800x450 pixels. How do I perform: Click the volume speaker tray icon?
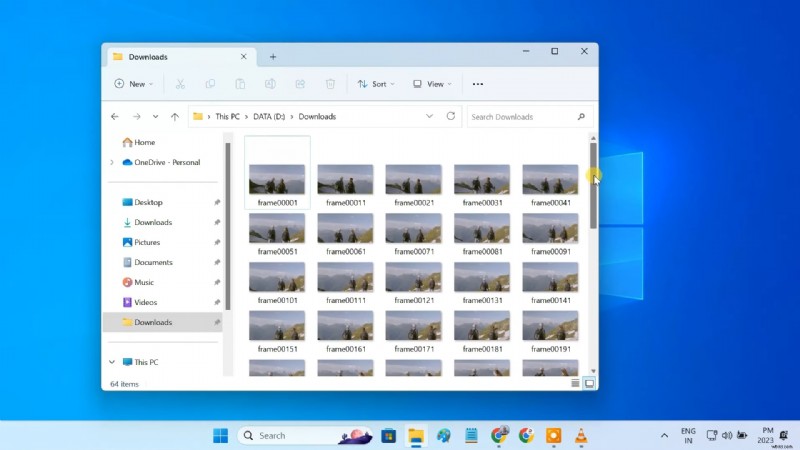(727, 436)
